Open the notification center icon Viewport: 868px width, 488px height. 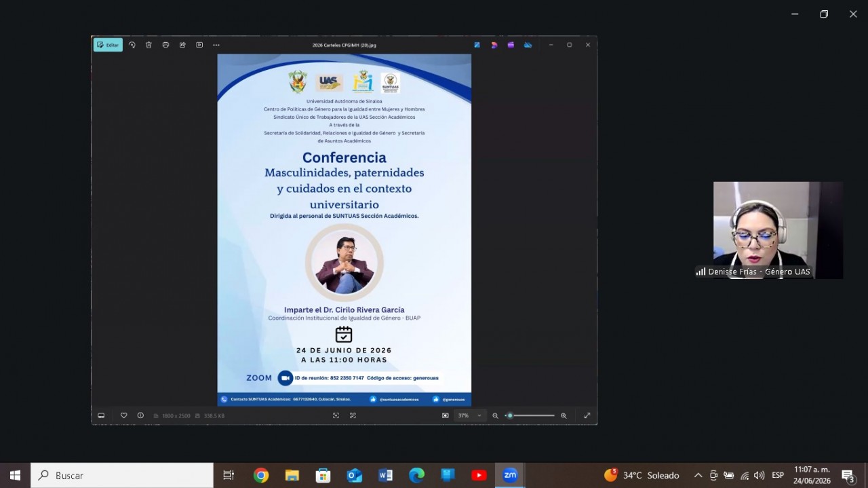click(848, 475)
